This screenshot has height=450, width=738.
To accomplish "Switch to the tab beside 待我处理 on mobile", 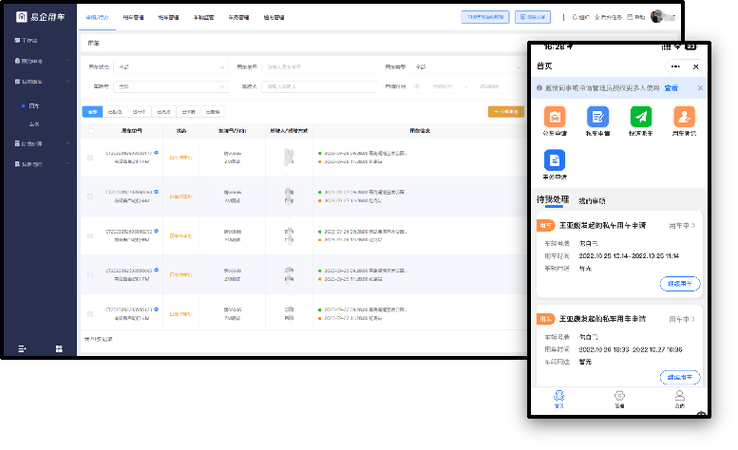I will coord(592,201).
